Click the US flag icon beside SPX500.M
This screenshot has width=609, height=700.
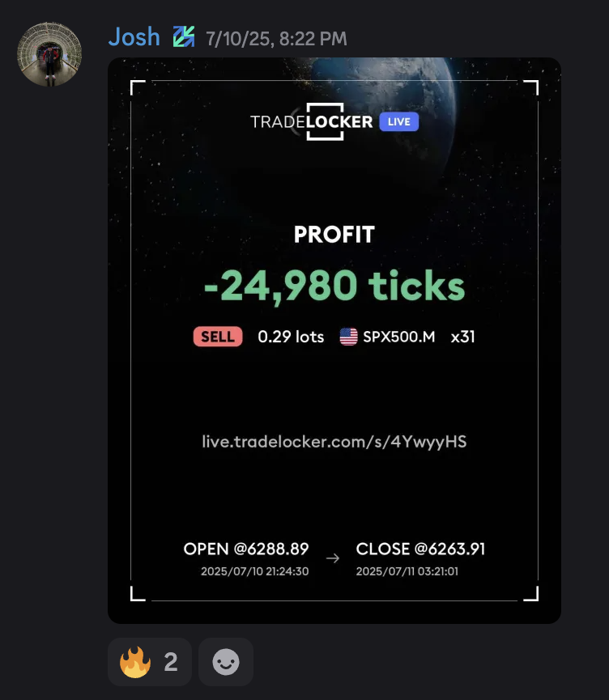point(348,337)
